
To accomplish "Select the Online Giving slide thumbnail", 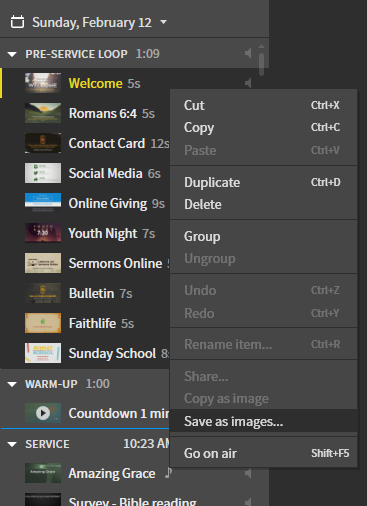I will point(43,203).
